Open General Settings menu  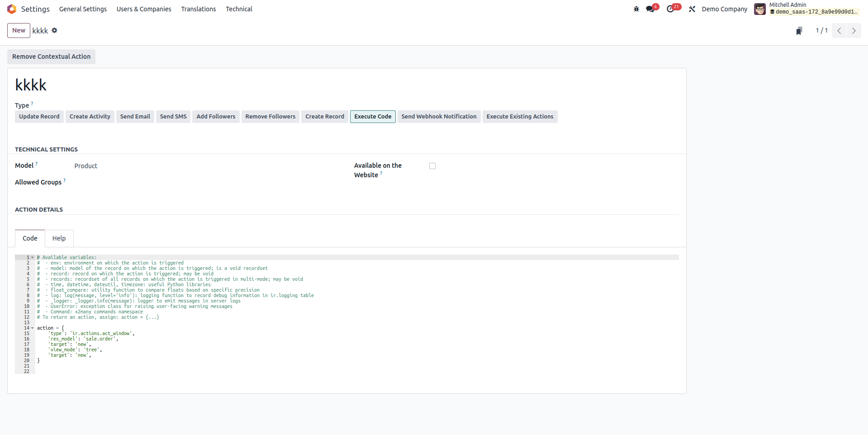tap(83, 9)
